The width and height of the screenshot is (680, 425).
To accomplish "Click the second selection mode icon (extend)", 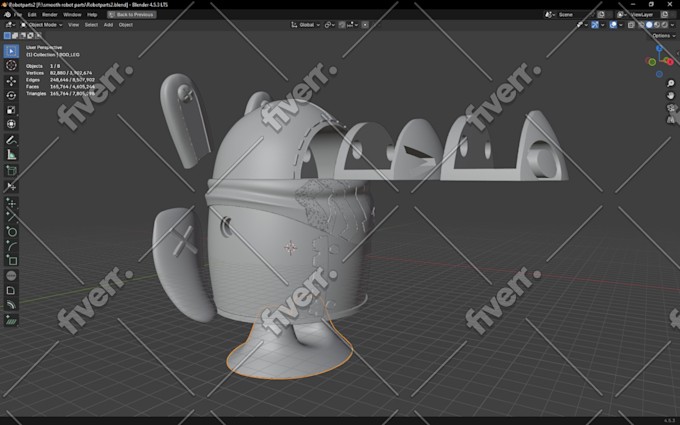I will [x=15, y=36].
